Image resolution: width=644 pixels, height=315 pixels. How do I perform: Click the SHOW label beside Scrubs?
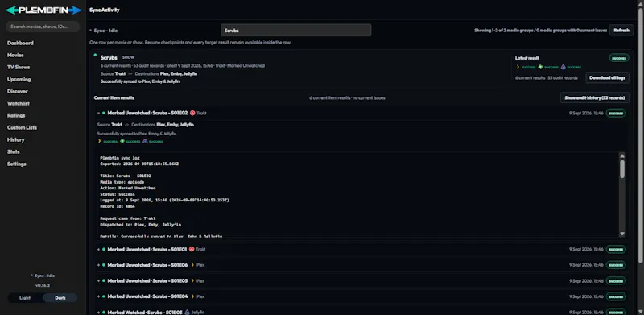129,57
